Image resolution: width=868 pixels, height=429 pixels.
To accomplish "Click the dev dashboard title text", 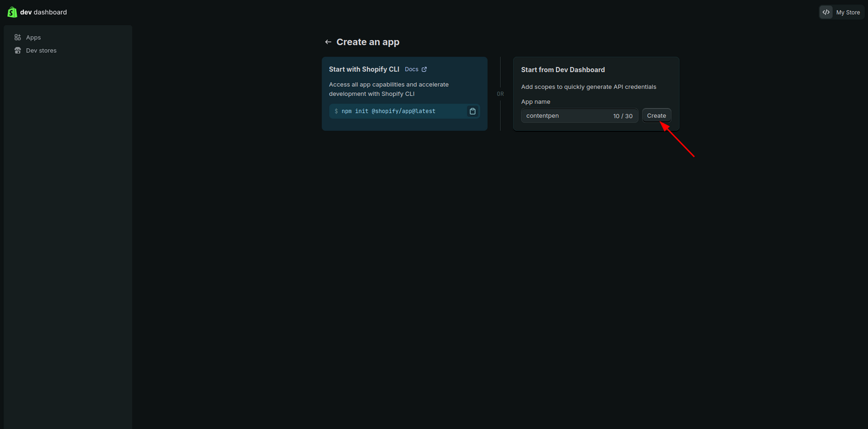I will tap(43, 12).
